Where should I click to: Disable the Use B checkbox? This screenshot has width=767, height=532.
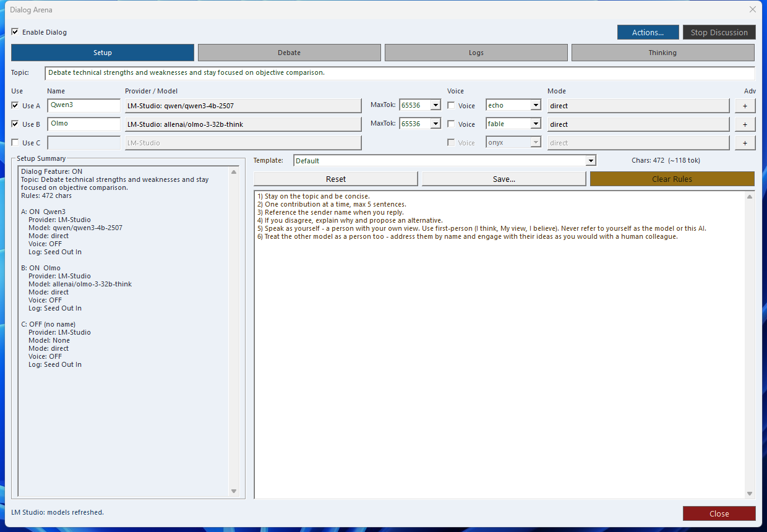point(15,124)
